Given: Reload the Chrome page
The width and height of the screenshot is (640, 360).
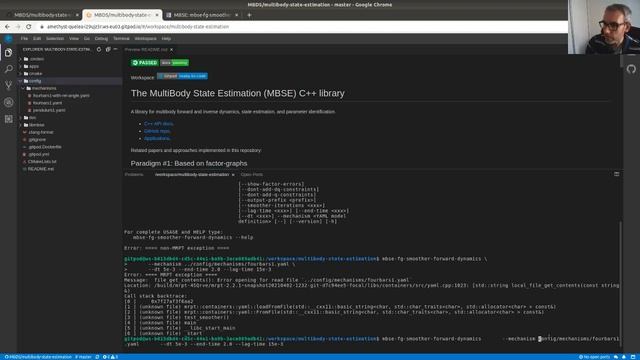Looking at the screenshot, I should click(29, 27).
